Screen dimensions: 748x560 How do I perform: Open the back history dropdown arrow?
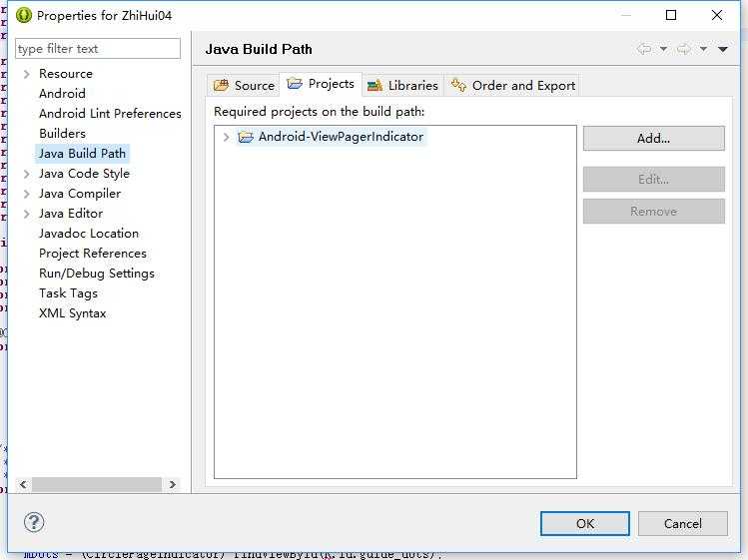[663, 49]
